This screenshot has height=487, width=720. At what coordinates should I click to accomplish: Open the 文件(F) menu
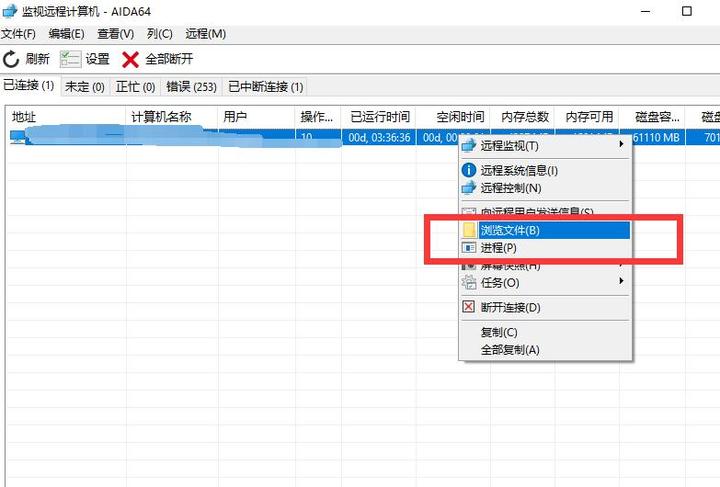point(18,34)
